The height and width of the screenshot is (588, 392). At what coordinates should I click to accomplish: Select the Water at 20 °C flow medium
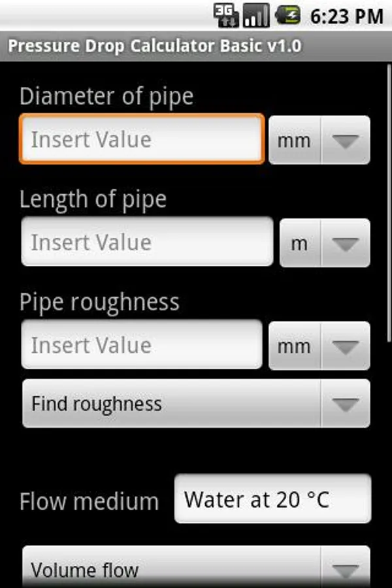(272, 500)
